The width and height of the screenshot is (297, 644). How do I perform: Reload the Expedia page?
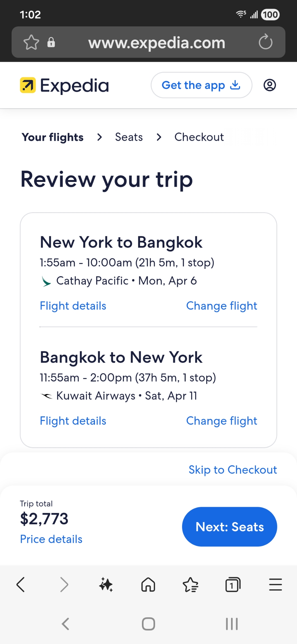[x=265, y=42]
